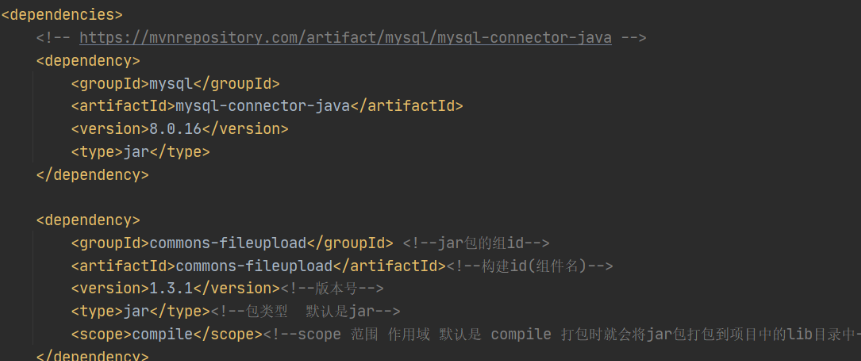Click the first closing dependency tag
The height and width of the screenshot is (361, 861).
click(x=92, y=175)
